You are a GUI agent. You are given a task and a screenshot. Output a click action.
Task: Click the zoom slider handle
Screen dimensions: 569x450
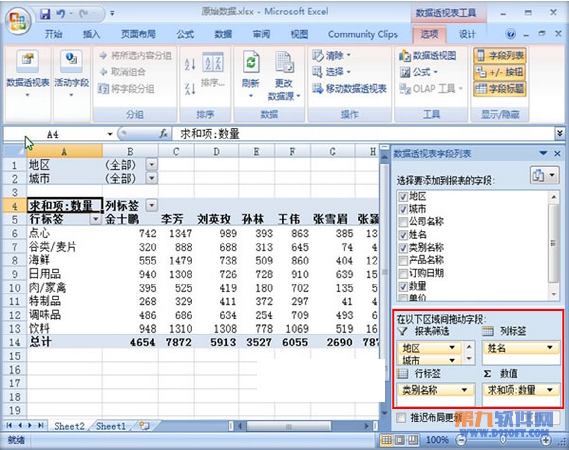(503, 440)
